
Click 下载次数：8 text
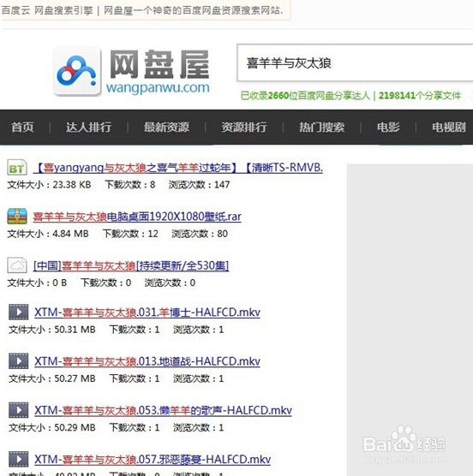130,185
